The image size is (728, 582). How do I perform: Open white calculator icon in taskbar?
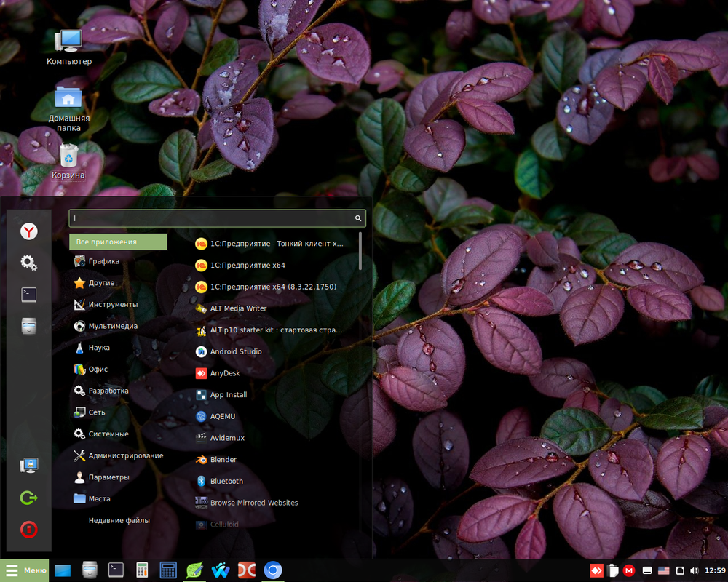click(142, 570)
